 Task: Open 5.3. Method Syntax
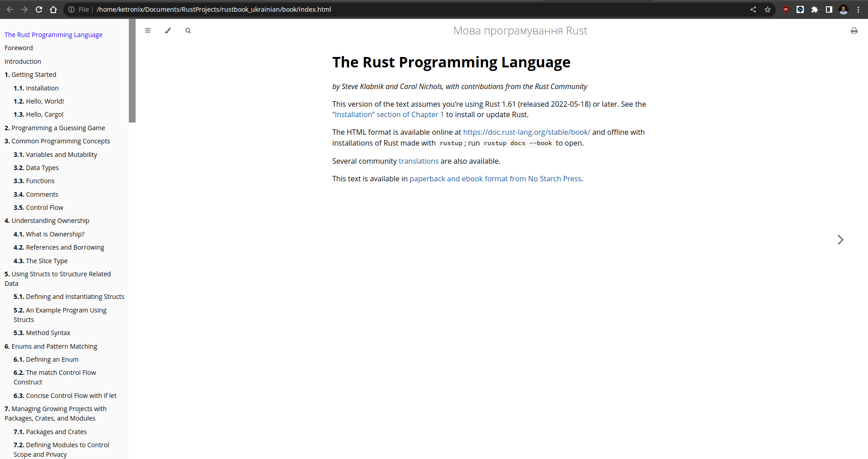coord(42,333)
